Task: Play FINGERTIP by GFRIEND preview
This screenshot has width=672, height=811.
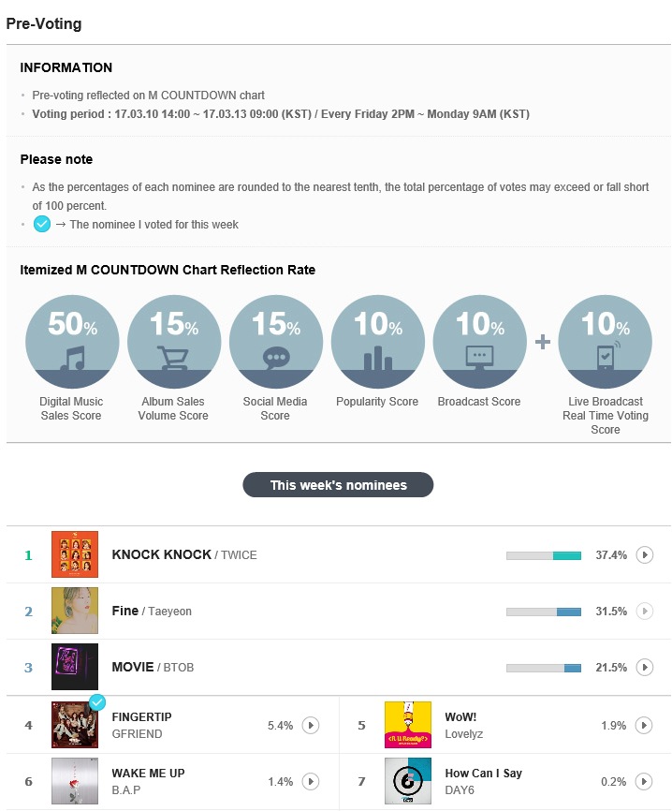Action: pos(310,725)
